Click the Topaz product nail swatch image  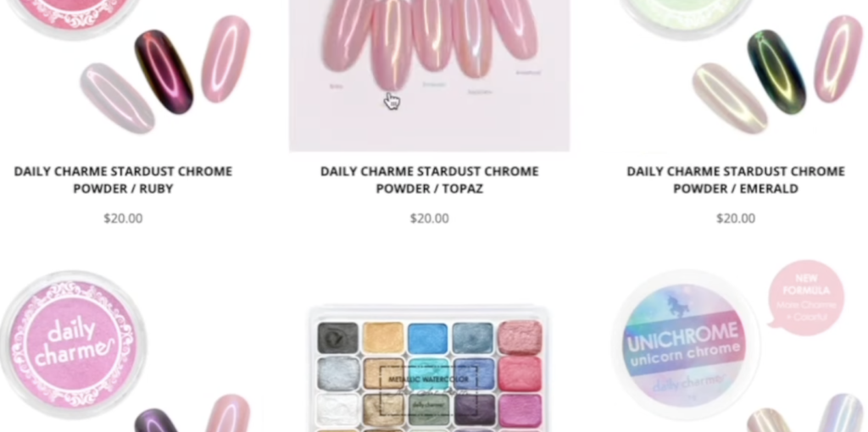pos(429,75)
